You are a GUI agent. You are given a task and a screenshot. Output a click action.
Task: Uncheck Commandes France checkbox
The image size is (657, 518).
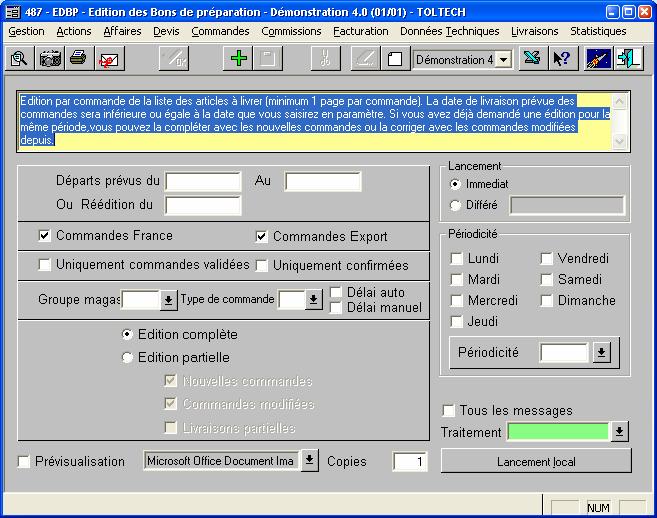pyautogui.click(x=44, y=235)
